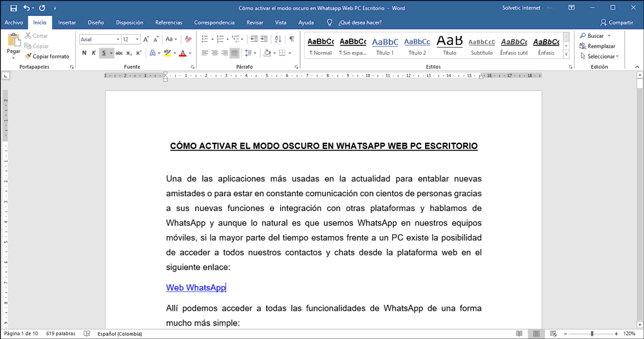
Task: Toggle subscript formatting
Action: pyautogui.click(x=129, y=53)
